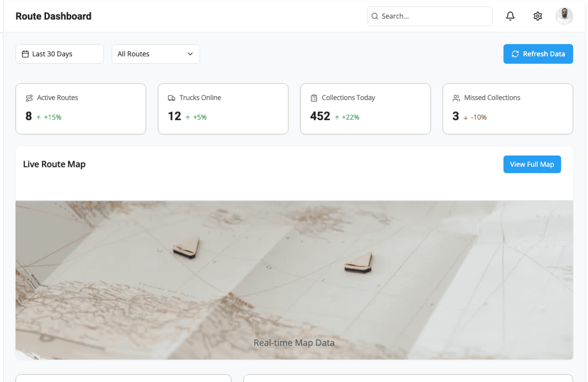Open the Last 30 Days date picker
Image resolution: width=588 pixels, height=382 pixels.
point(59,54)
